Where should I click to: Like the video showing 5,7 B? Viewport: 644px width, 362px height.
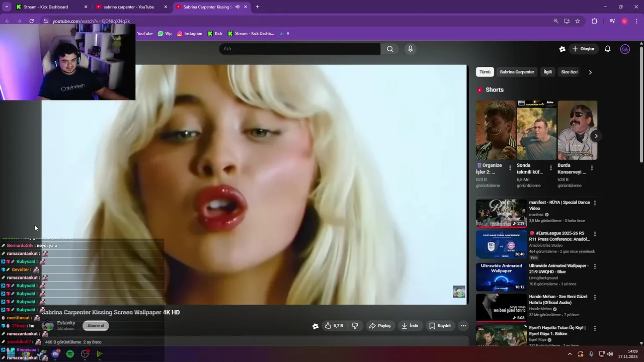tap(334, 326)
